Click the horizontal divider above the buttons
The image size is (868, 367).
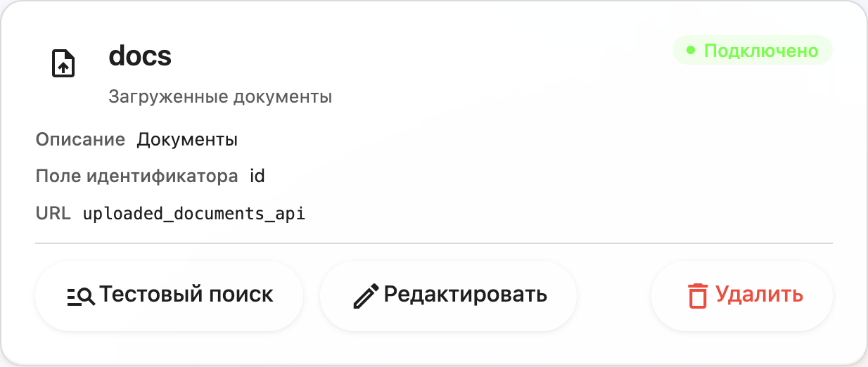433,243
